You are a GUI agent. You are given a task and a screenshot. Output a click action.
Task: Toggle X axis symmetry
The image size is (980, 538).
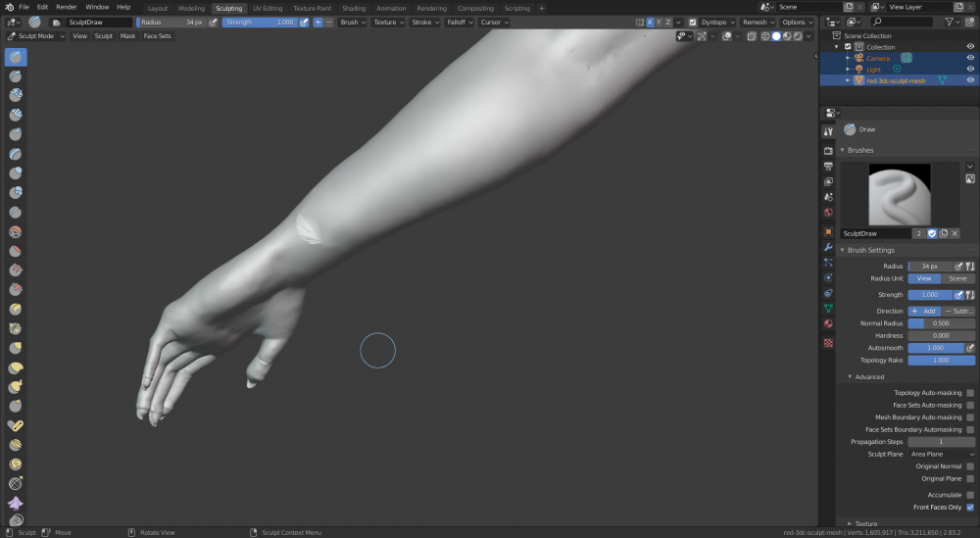tap(650, 22)
